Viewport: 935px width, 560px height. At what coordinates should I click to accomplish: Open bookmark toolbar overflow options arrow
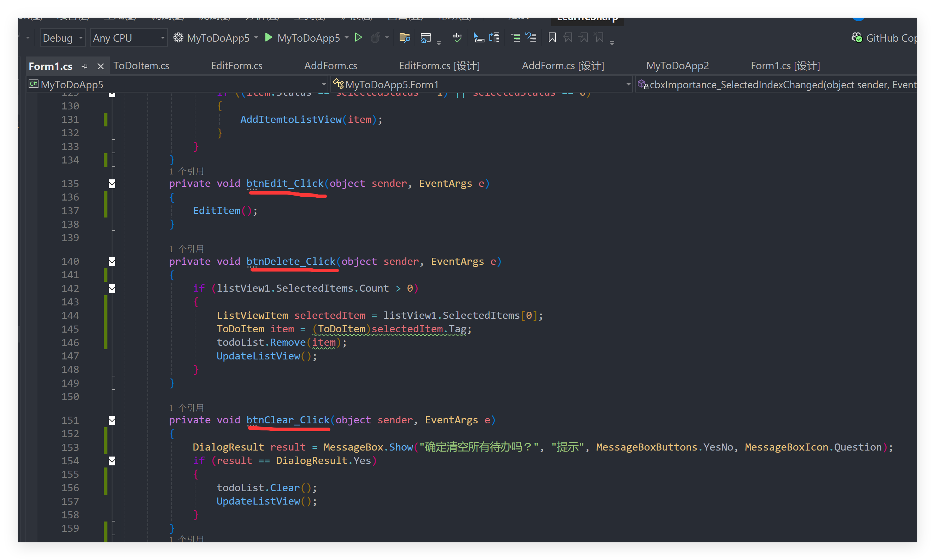(612, 43)
